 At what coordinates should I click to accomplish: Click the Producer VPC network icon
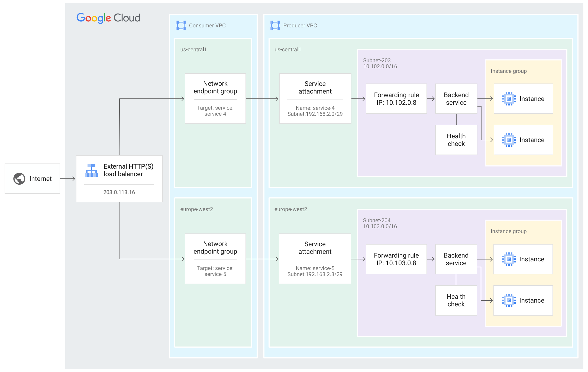pos(275,25)
